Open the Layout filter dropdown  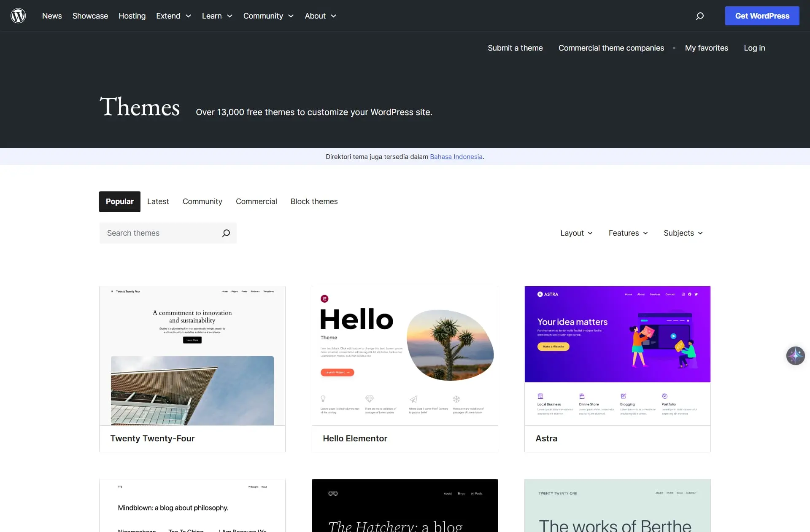point(576,233)
